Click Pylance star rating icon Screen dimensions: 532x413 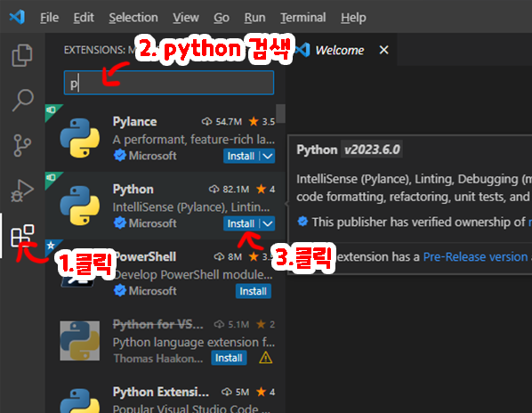254,121
